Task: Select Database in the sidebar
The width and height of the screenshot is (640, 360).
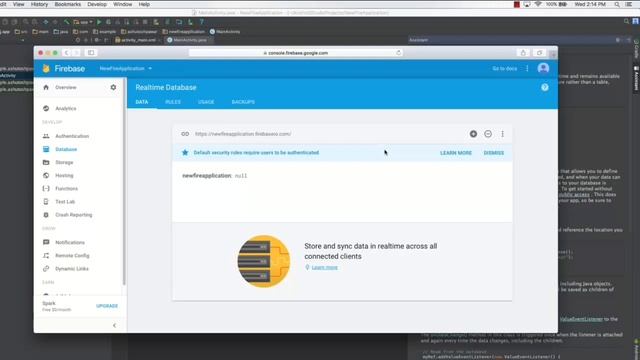Action: [x=66, y=149]
